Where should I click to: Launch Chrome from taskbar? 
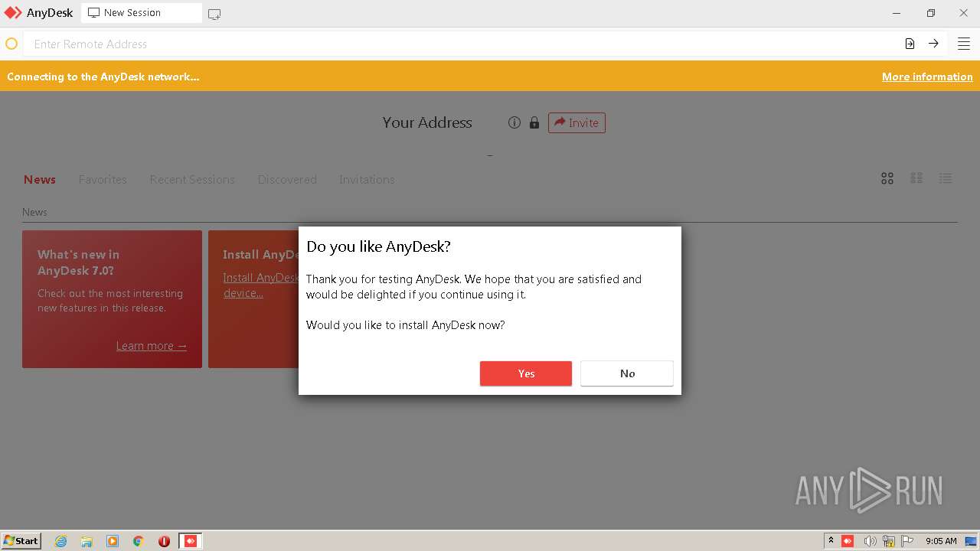(x=139, y=541)
